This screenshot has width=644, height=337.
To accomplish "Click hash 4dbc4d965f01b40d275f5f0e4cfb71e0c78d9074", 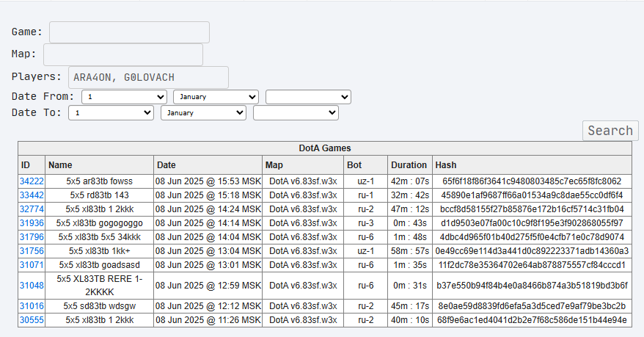I will [x=532, y=237].
